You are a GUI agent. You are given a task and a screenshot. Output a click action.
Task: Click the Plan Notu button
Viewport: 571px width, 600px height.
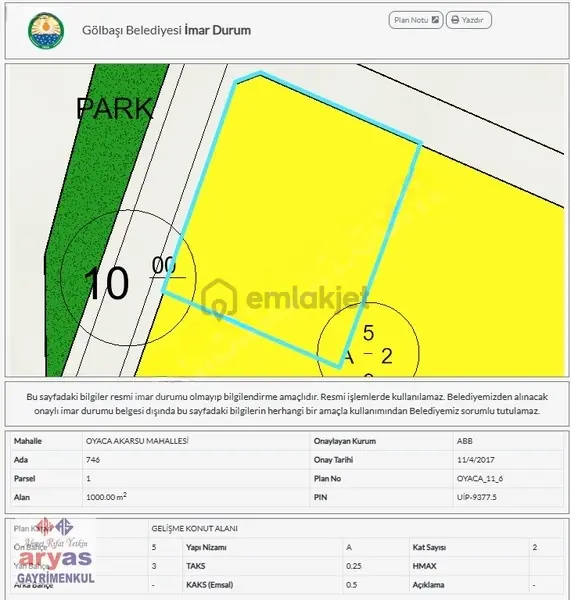point(416,20)
